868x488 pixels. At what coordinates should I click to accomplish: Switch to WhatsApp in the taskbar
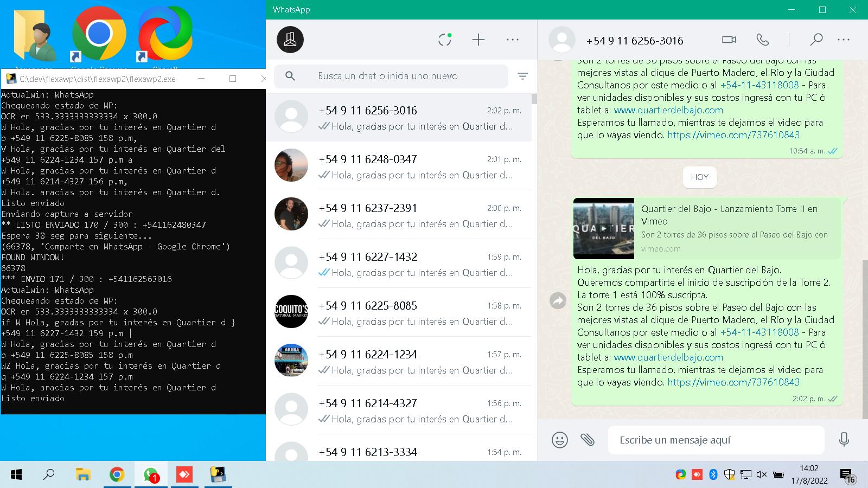(151, 475)
